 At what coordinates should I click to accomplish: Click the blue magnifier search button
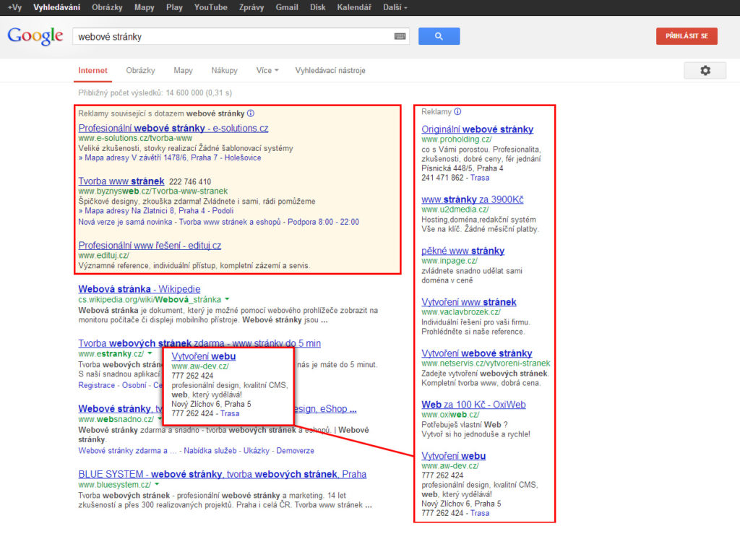(439, 36)
